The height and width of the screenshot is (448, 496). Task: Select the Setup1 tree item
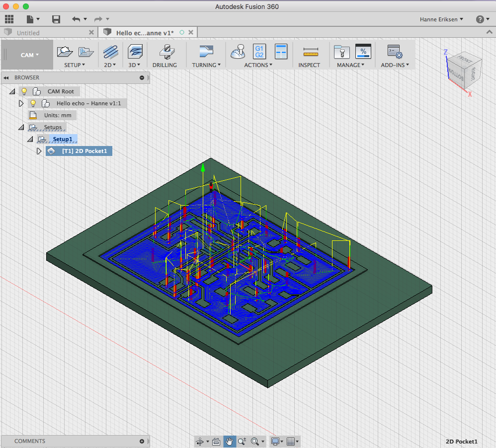62,139
